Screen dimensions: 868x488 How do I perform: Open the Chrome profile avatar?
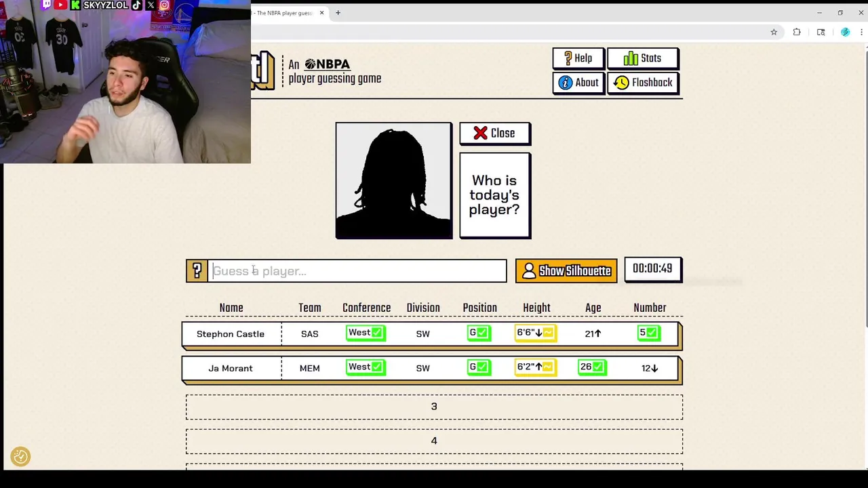(x=845, y=32)
